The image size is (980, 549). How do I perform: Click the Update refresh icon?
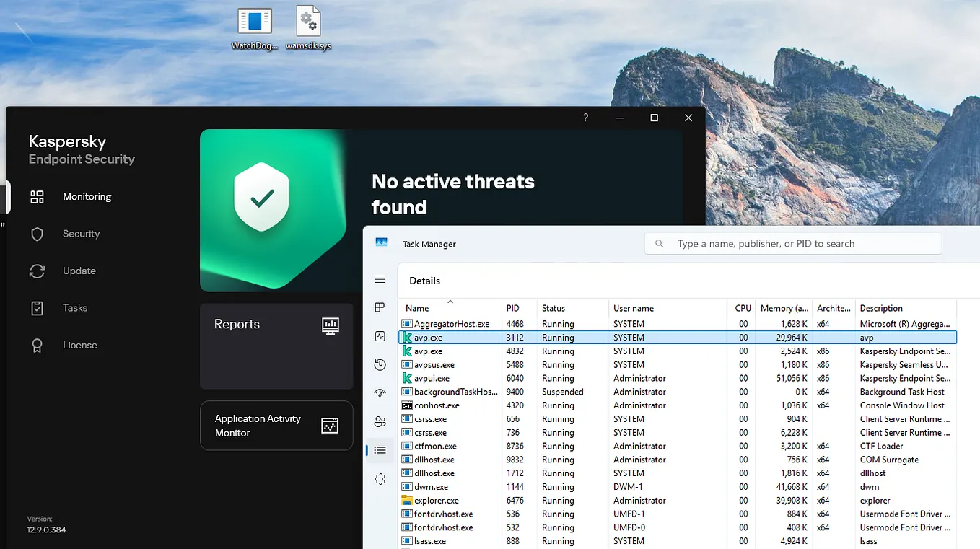pyautogui.click(x=37, y=271)
